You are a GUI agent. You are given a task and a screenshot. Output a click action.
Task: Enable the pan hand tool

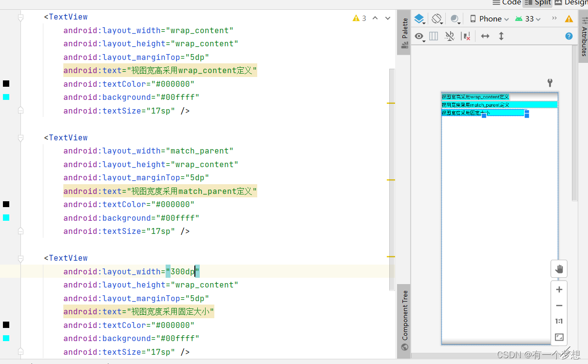point(559,269)
